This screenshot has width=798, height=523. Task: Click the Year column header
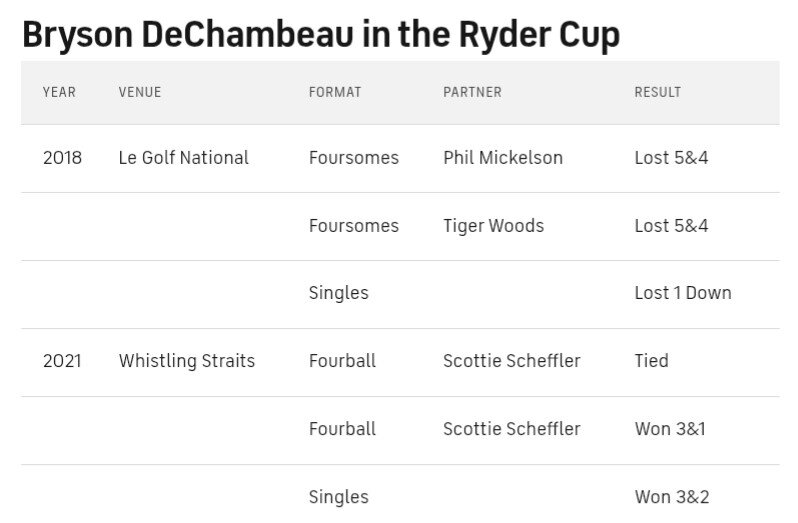point(60,92)
